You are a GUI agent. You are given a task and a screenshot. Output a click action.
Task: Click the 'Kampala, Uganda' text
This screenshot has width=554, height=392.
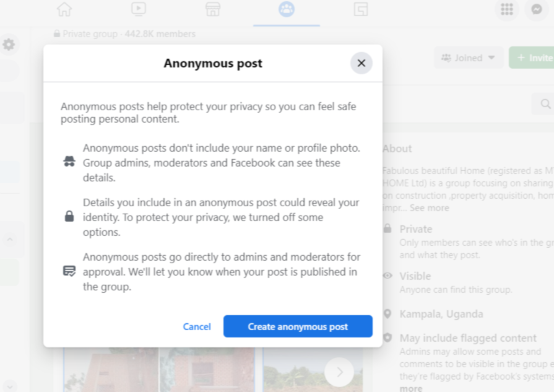click(441, 314)
